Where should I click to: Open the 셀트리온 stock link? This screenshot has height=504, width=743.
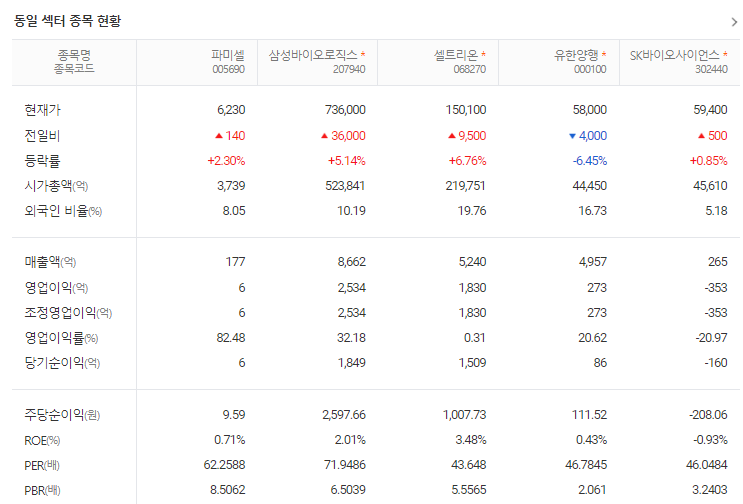[x=455, y=55]
